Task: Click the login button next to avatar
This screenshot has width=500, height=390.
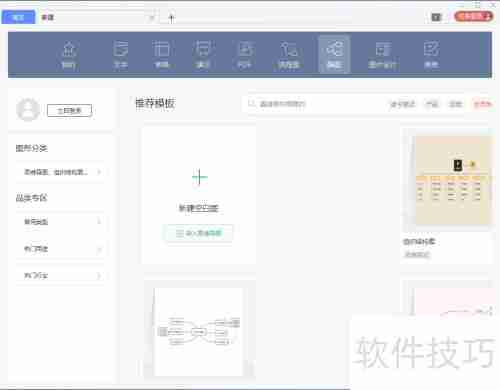Action: click(69, 111)
